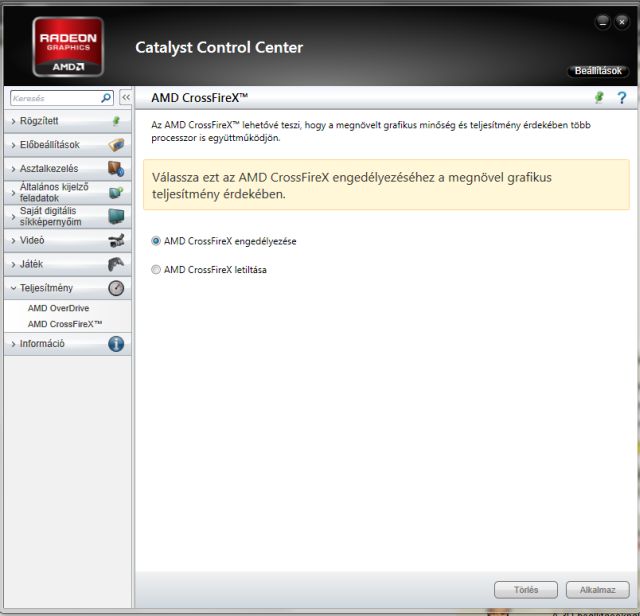Click the Videó camera icon
Viewport: 640px width, 616px height.
[x=116, y=240]
